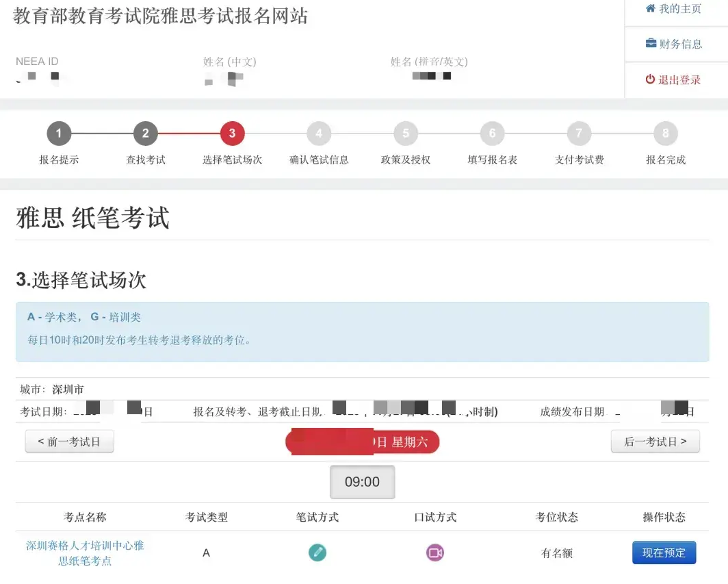Image resolution: width=728 pixels, height=584 pixels.
Task: Click the 笔试方式 column header
Action: coord(317,517)
